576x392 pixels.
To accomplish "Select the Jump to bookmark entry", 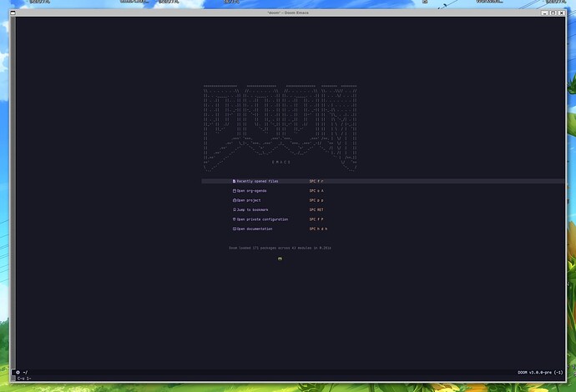I will click(252, 210).
